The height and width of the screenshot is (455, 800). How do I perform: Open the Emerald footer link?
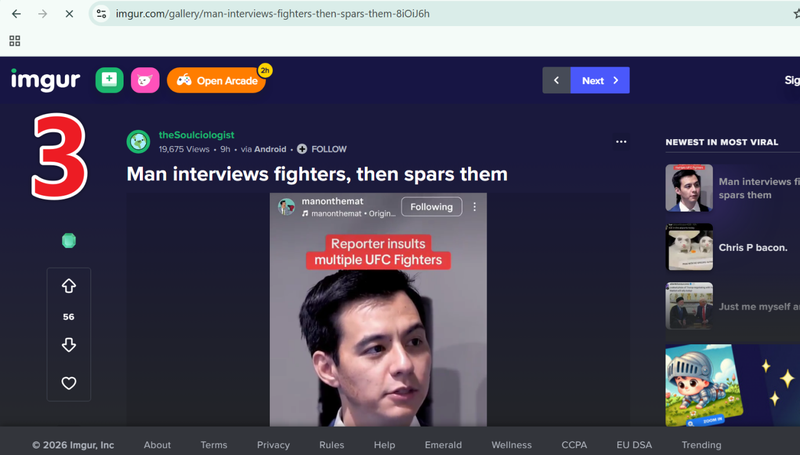[443, 445]
